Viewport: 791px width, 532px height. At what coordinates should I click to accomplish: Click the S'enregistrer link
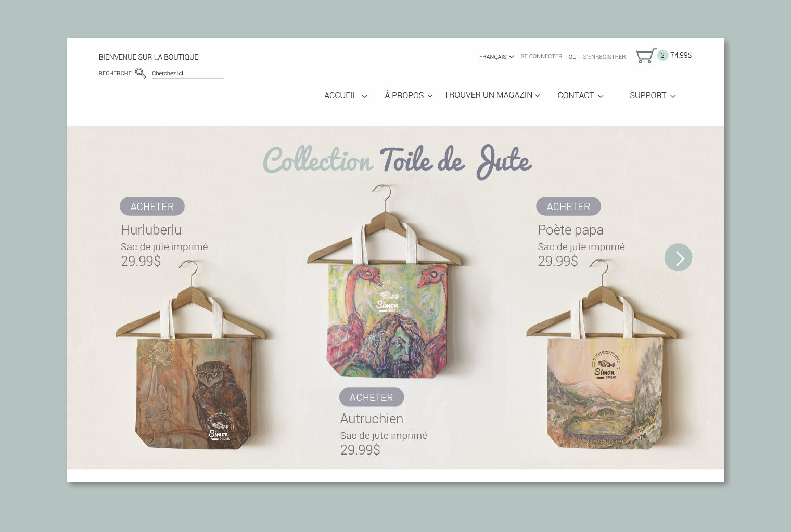tap(604, 57)
